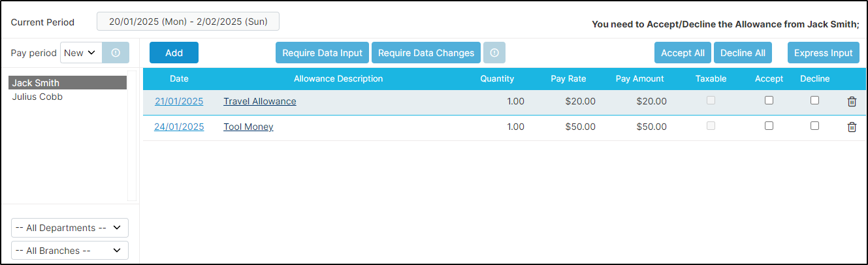The height and width of the screenshot is (265, 868).
Task: Click the Add button
Action: [174, 53]
